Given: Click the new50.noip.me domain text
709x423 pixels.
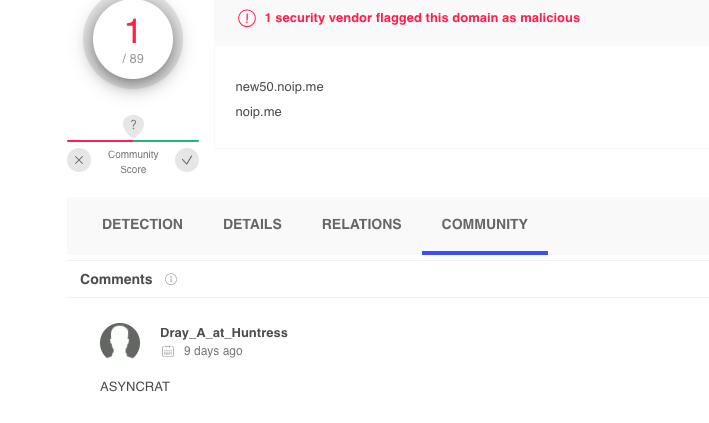Looking at the screenshot, I should point(279,87).
